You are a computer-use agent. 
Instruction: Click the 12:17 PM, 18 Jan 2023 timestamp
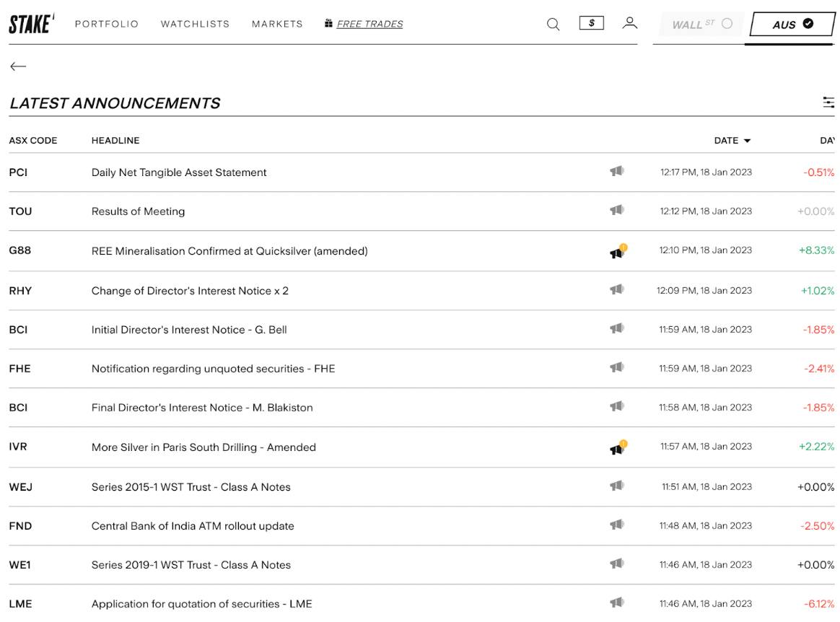click(x=706, y=172)
